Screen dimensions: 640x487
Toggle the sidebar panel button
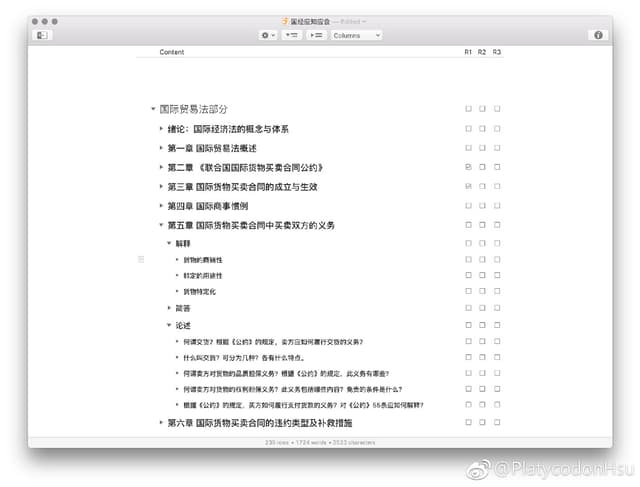click(x=42, y=35)
